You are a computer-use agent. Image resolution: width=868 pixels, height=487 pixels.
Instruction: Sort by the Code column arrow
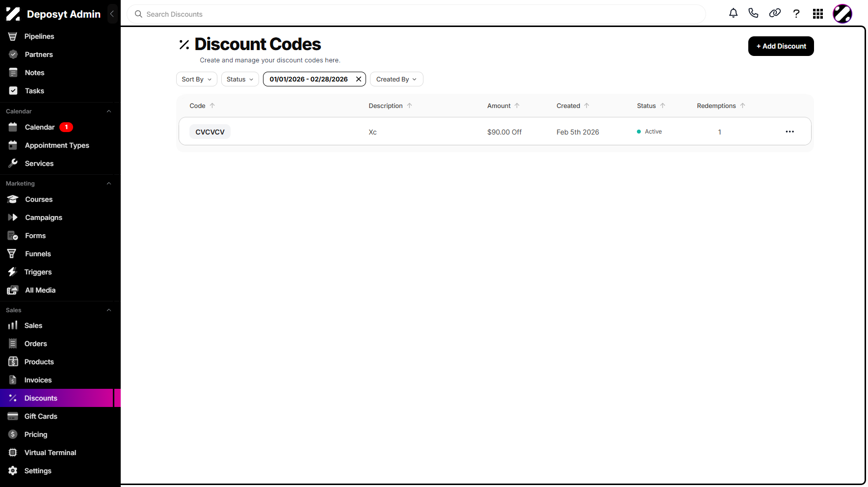[x=212, y=106]
